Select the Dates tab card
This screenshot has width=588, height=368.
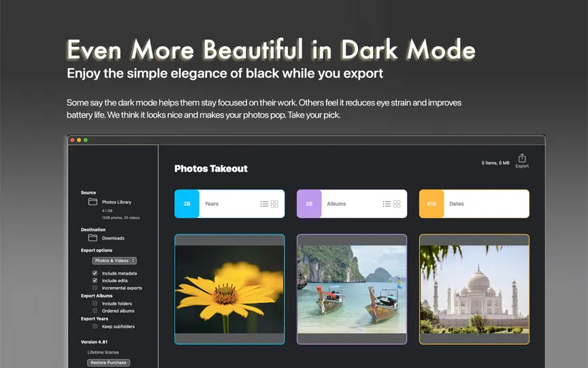(474, 204)
